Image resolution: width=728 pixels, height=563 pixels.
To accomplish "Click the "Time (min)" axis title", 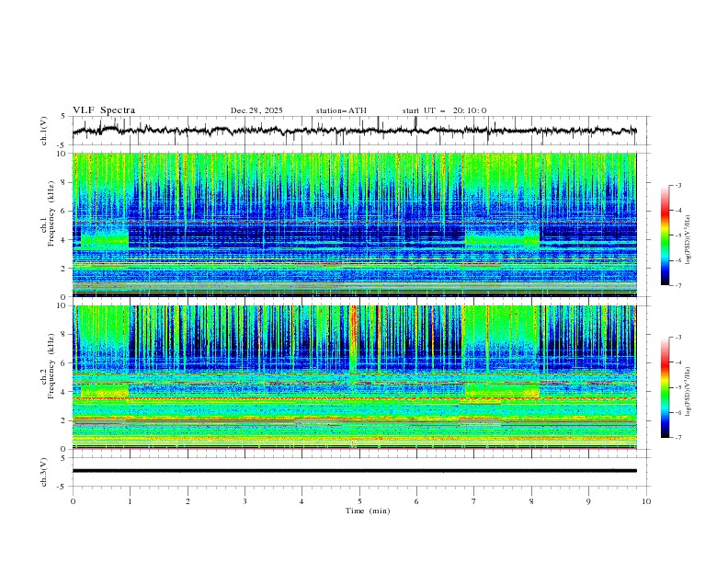I will [368, 511].
